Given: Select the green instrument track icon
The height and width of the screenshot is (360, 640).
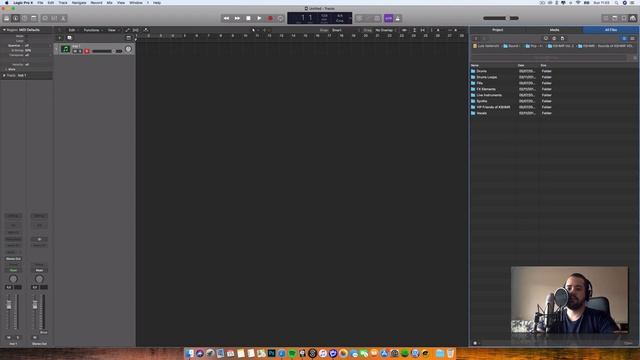Looking at the screenshot, I should click(x=65, y=49).
